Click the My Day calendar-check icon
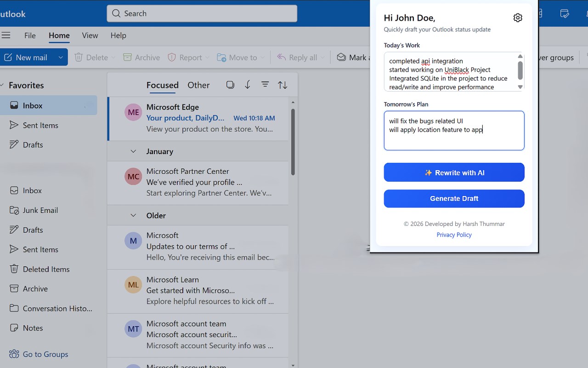Viewport: 588px width, 368px height. 565,14
